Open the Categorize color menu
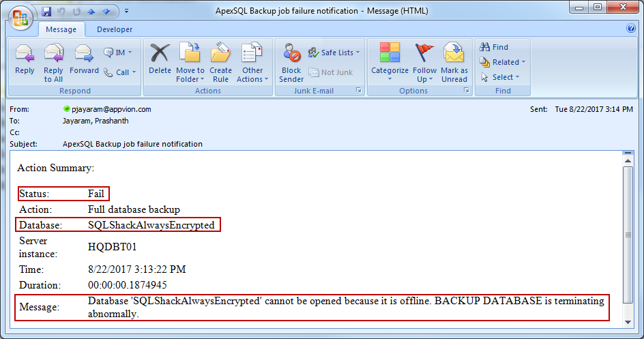 tap(390, 62)
